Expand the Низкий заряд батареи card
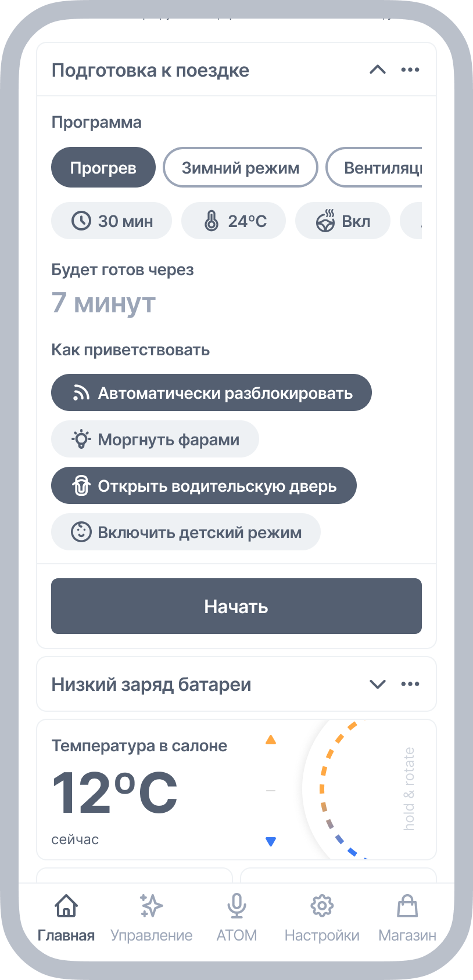 (x=378, y=684)
